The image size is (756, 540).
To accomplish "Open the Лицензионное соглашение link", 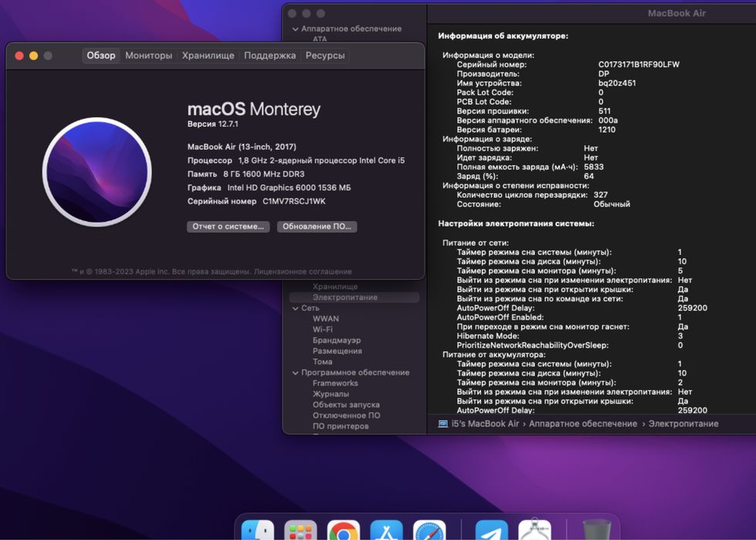I will [303, 271].
